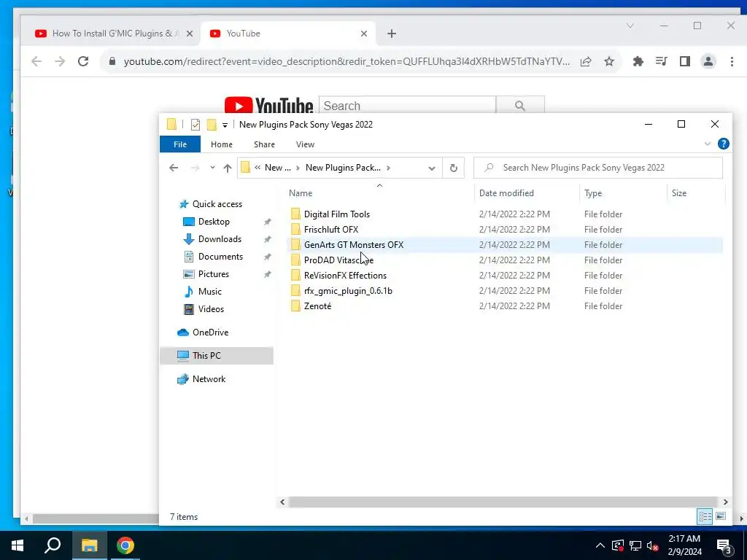Open Chrome profile avatar

(708, 61)
